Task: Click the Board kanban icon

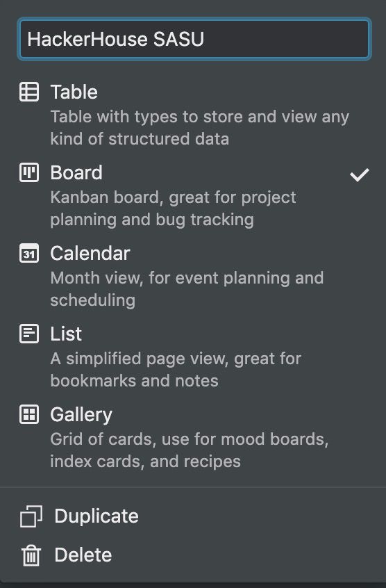Action: (29, 172)
